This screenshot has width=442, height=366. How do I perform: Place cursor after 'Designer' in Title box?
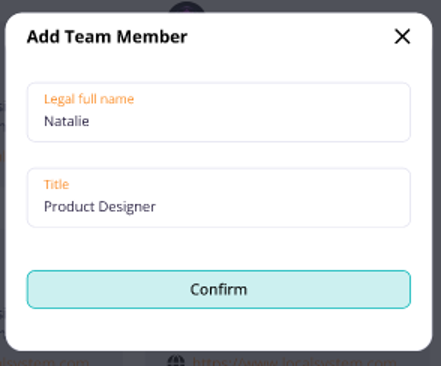click(156, 207)
